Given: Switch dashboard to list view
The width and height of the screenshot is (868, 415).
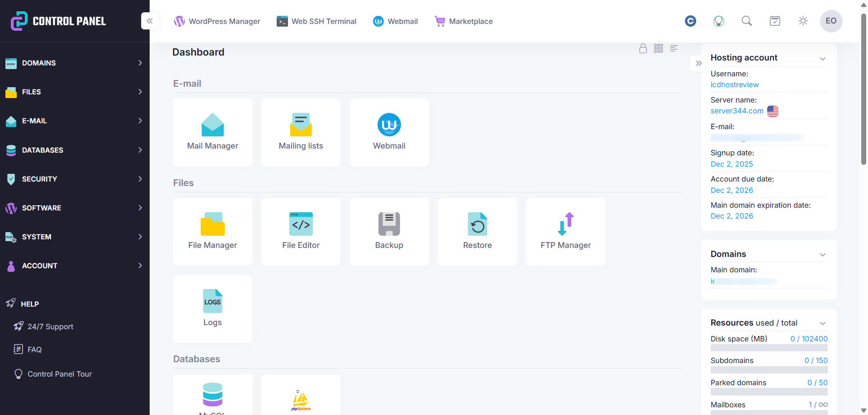Looking at the screenshot, I should tap(674, 48).
